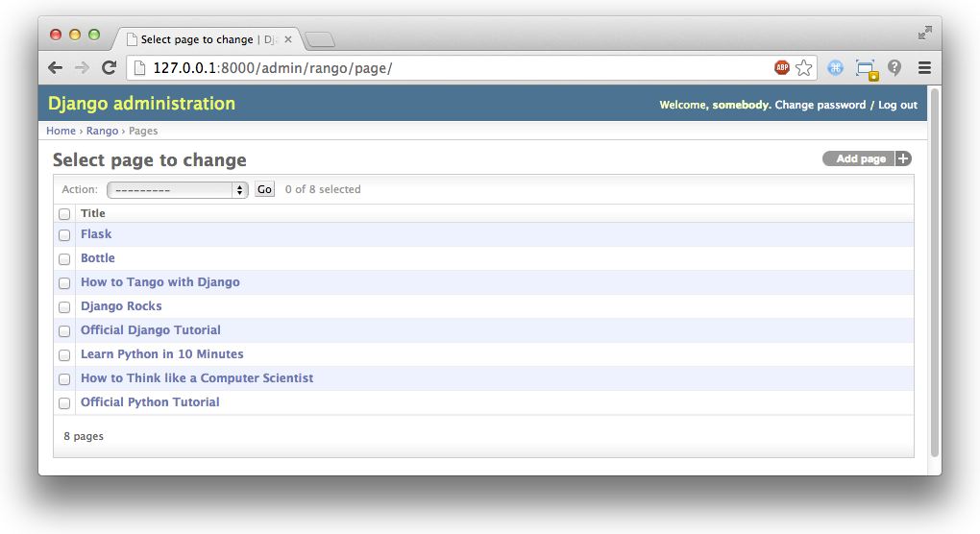980x534 pixels.
Task: Close the 'Select page to change' tab
Action: coord(288,38)
